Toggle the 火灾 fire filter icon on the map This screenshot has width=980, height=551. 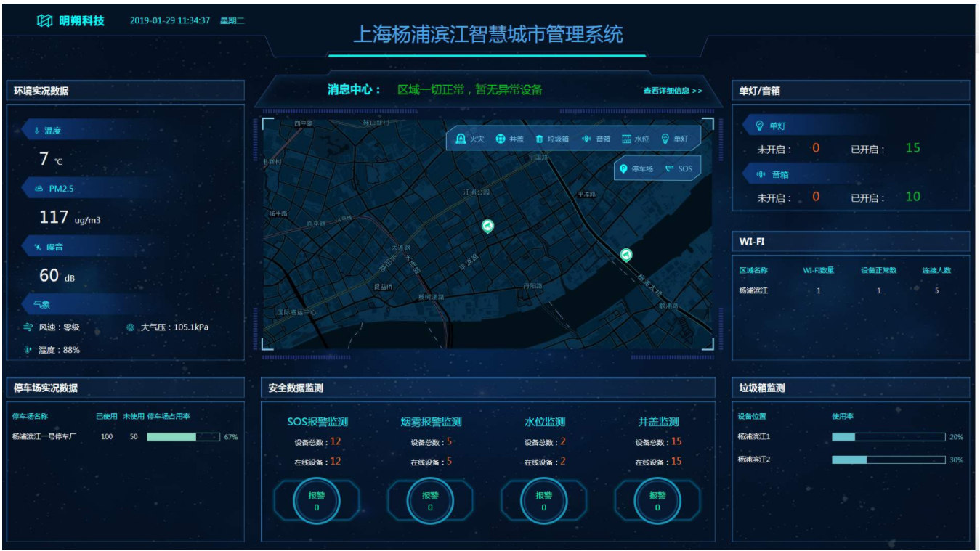coord(461,139)
